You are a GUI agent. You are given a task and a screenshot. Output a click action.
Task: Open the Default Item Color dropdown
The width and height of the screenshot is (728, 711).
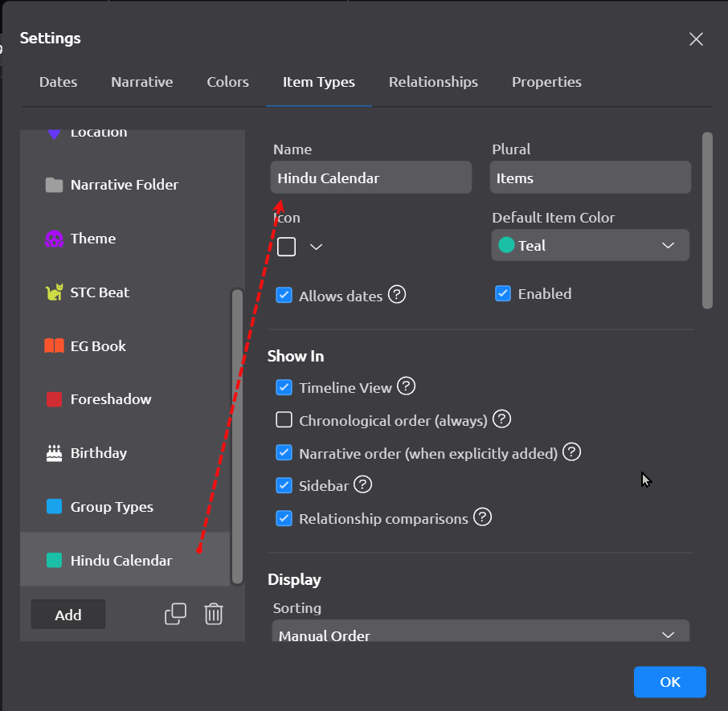[590, 246]
